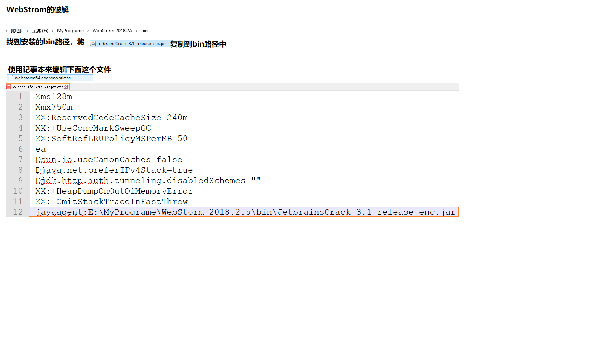Screen dimensions: 595x364
Task: Open MyPrograme folder in the breadcrumb
Action: (70, 31)
